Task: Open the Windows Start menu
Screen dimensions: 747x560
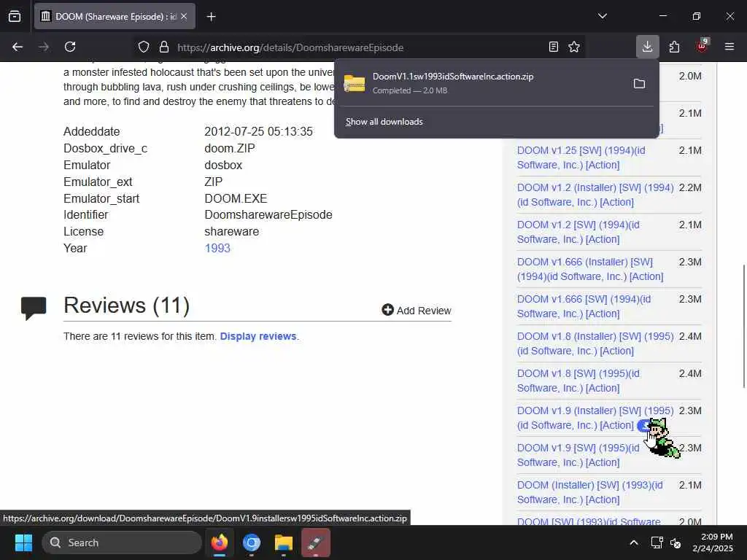Action: point(23,542)
